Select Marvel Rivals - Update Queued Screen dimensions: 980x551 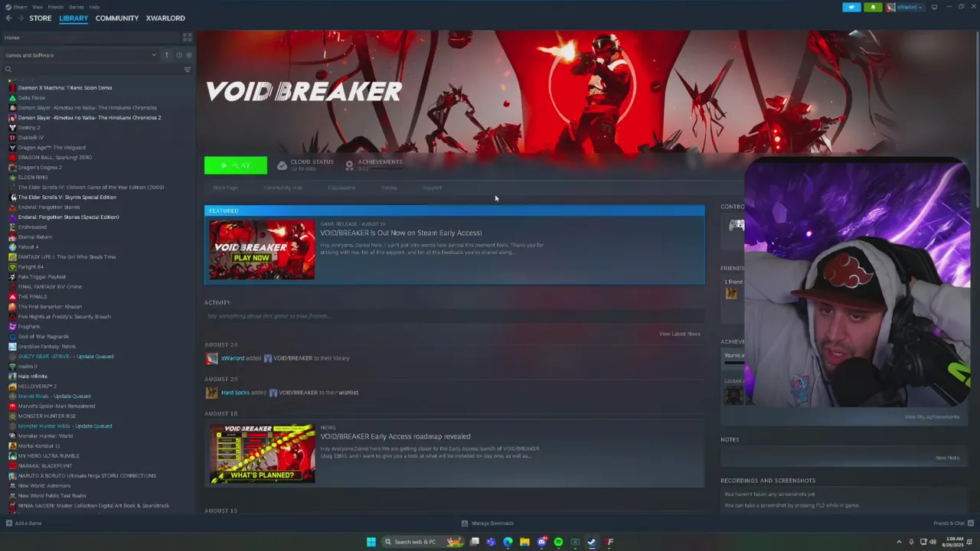pos(54,396)
